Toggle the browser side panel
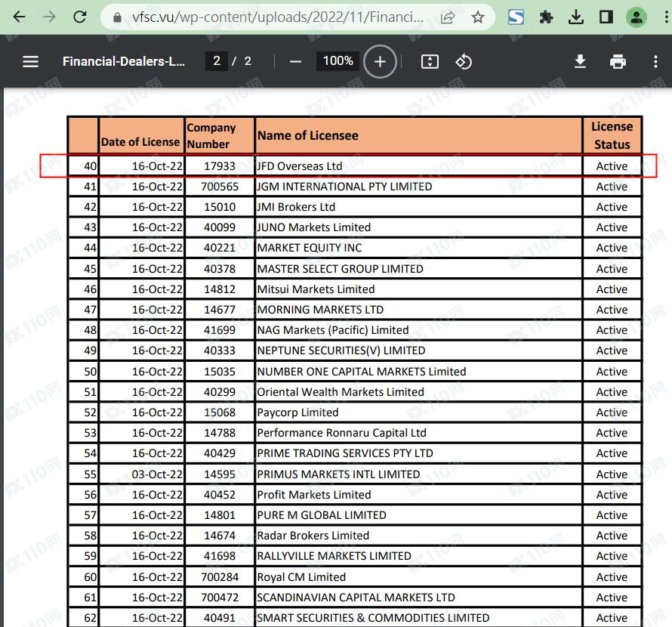This screenshot has height=627, width=672. click(x=606, y=17)
